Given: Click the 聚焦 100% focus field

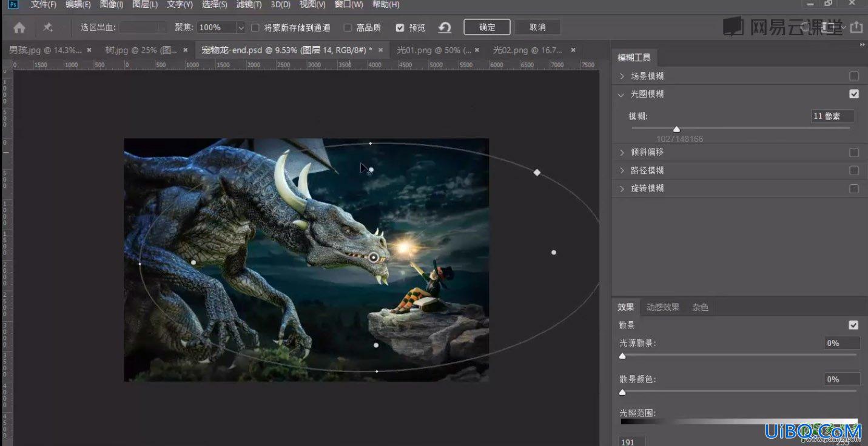Looking at the screenshot, I should 217,28.
